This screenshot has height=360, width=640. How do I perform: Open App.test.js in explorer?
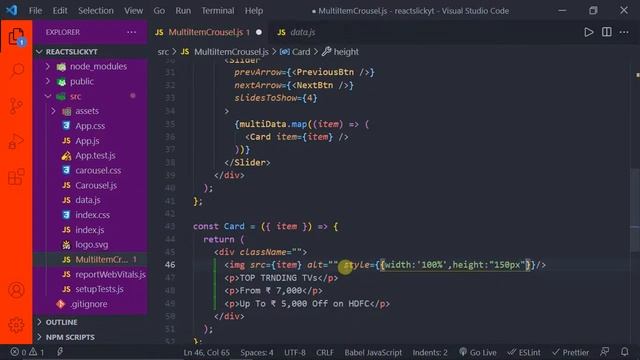tap(95, 156)
